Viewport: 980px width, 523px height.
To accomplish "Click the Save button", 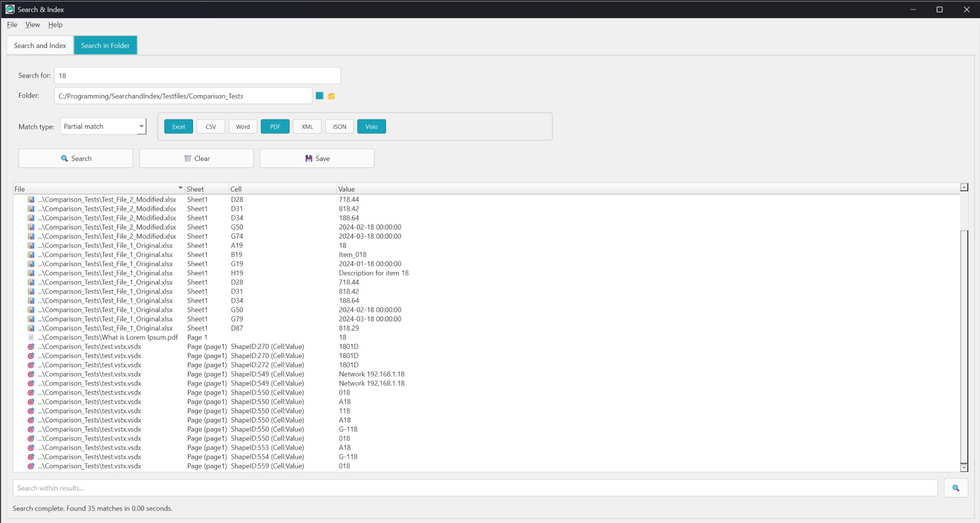I will pos(317,158).
